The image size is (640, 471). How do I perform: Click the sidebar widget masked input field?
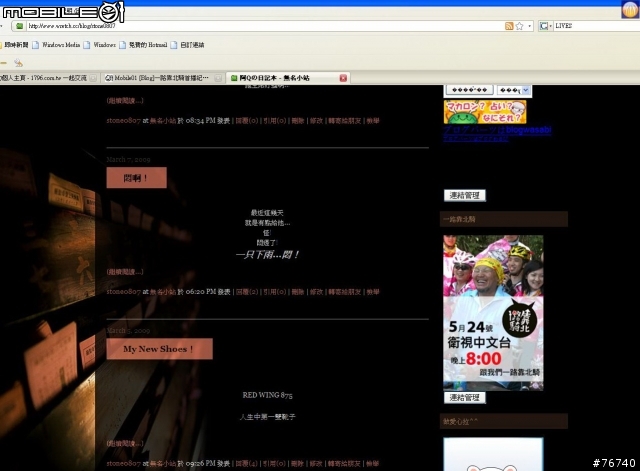[469, 90]
